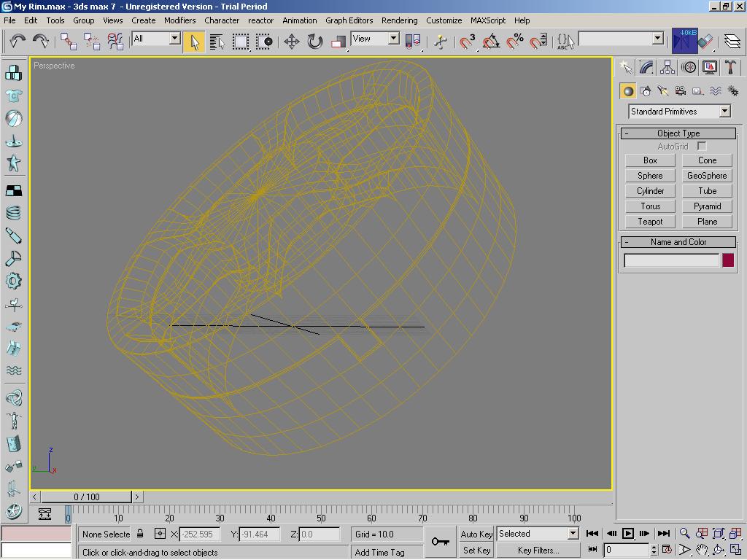The width and height of the screenshot is (747, 560).
Task: Click the object name field
Action: 672,260
